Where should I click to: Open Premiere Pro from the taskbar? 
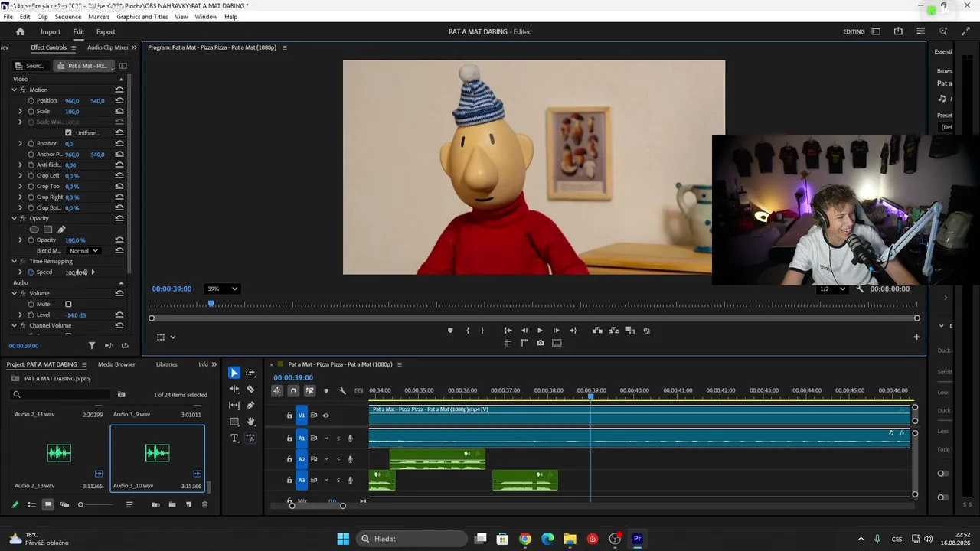coord(637,539)
